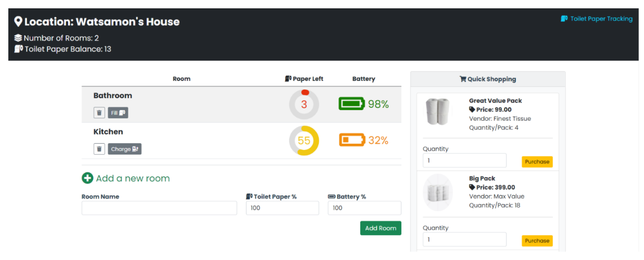Screen dimensions: 644x260
Task: Focus the Room Name input field
Action: tap(159, 208)
